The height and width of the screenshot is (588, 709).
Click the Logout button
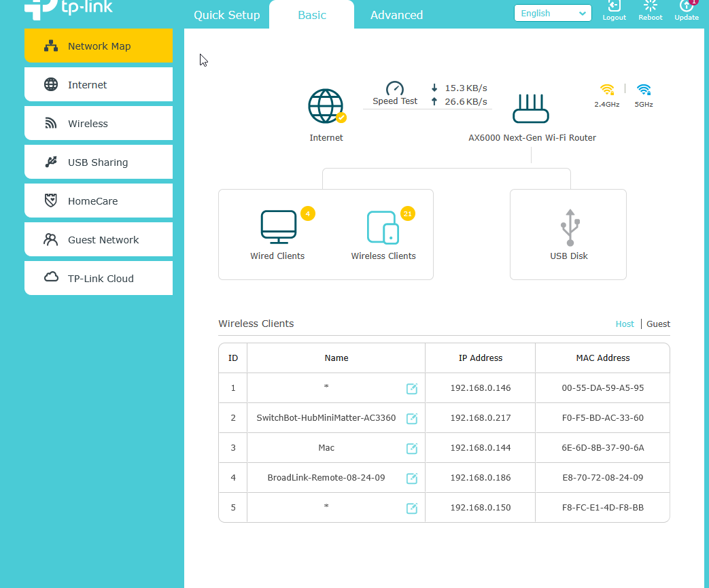click(x=614, y=10)
